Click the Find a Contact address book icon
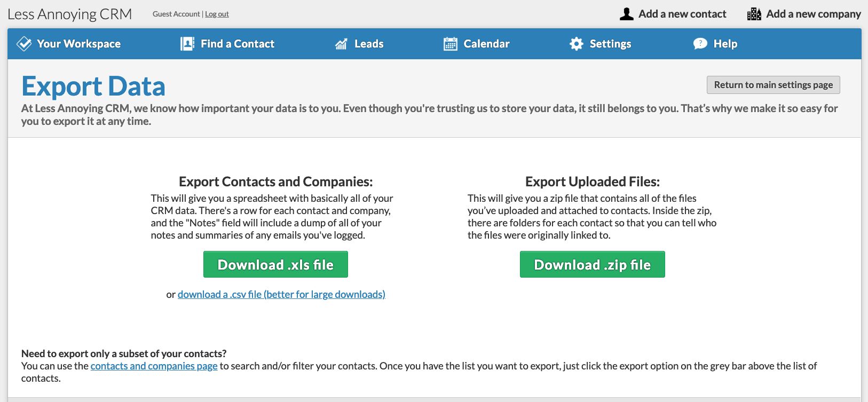This screenshot has height=402, width=868. click(187, 44)
